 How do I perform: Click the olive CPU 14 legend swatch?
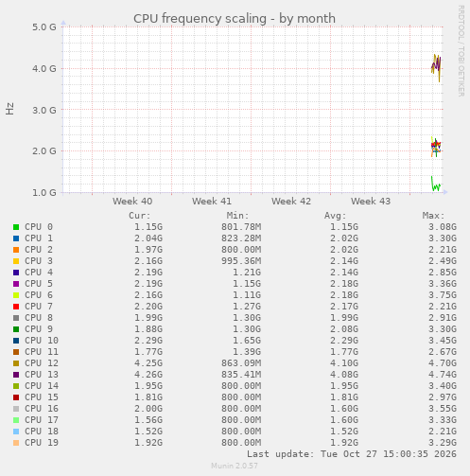pyautogui.click(x=16, y=386)
